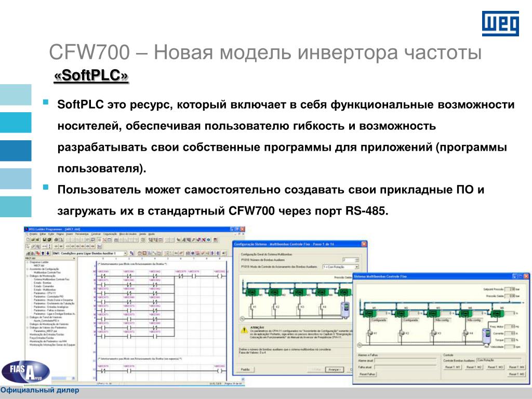The image size is (532, 399).
Task: Select 'Parâmetros - Controlador PID' tree item
Action: click(x=48, y=296)
